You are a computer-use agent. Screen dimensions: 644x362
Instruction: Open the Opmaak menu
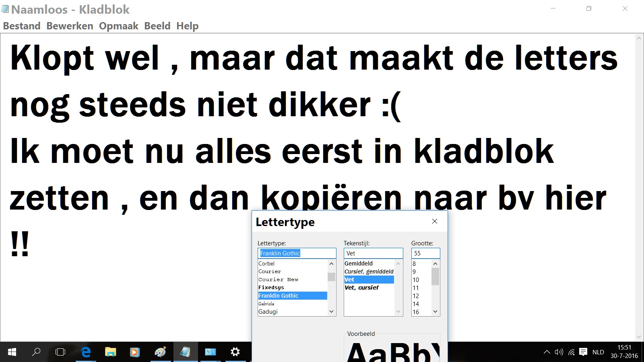[x=119, y=26]
